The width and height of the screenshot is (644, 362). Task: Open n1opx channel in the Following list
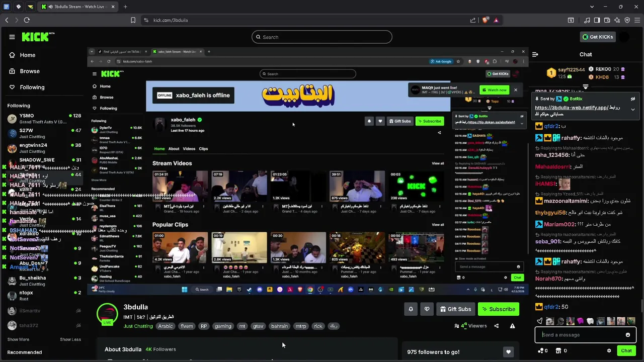coord(44,295)
